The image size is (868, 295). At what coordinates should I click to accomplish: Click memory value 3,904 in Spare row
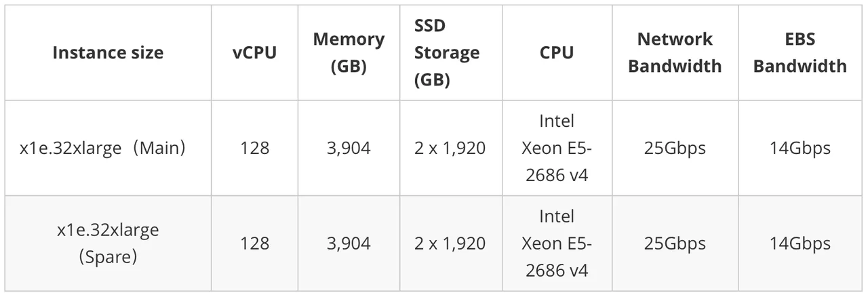pos(349,243)
